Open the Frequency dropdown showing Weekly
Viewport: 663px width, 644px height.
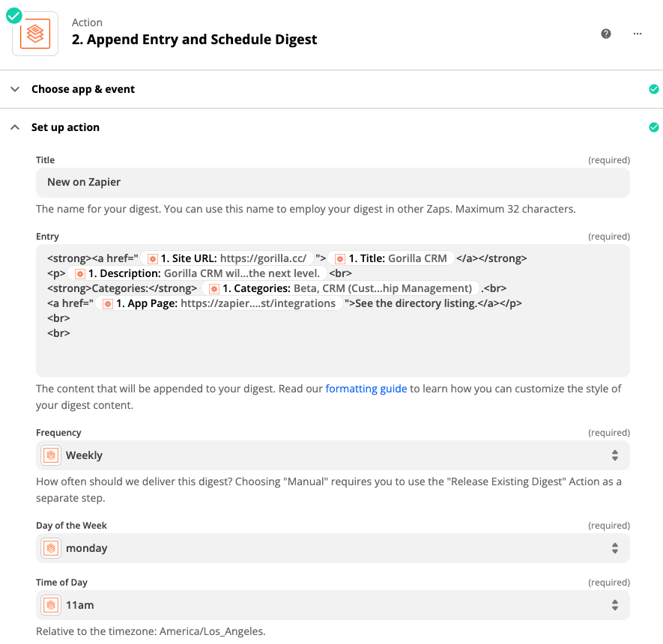tap(333, 455)
